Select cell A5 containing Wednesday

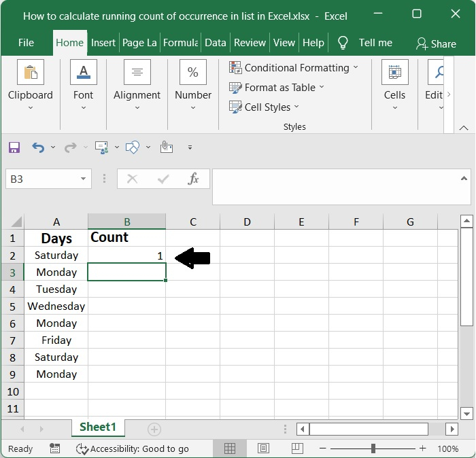[x=56, y=306]
